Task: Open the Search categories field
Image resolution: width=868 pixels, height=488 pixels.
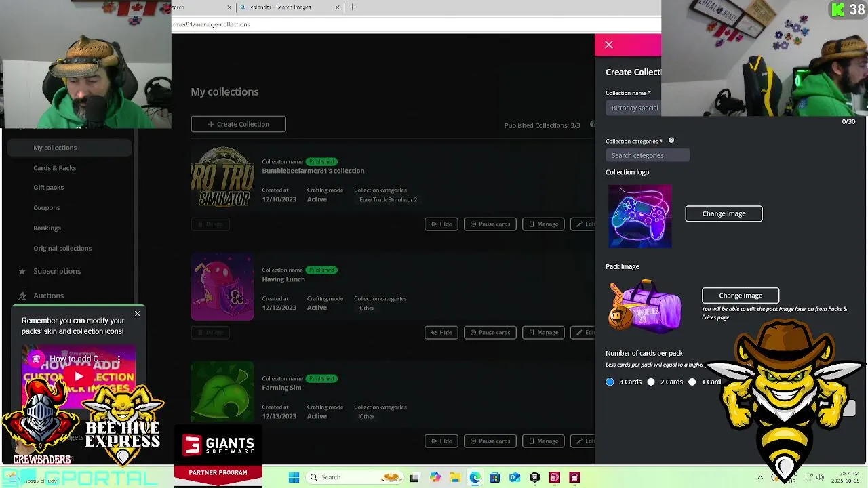Action: coord(647,155)
